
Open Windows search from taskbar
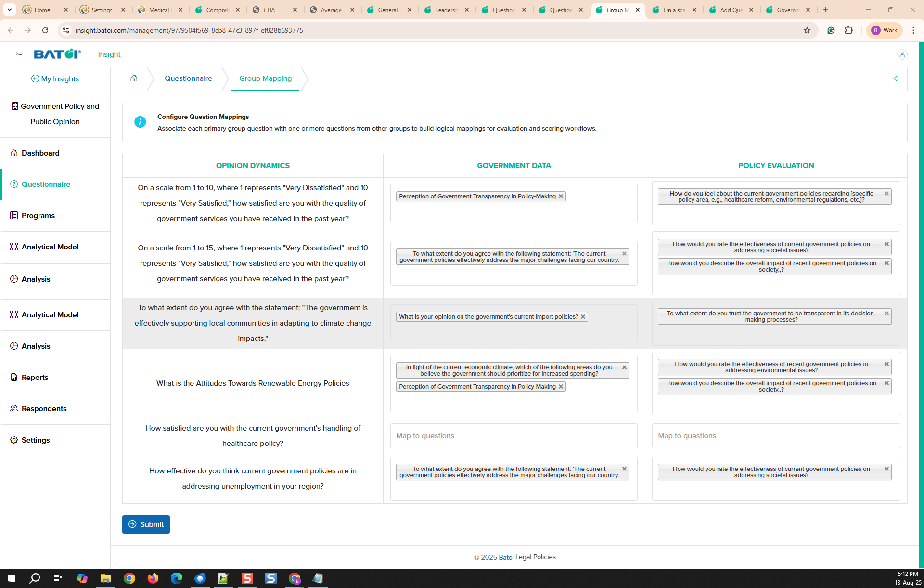[35, 578]
